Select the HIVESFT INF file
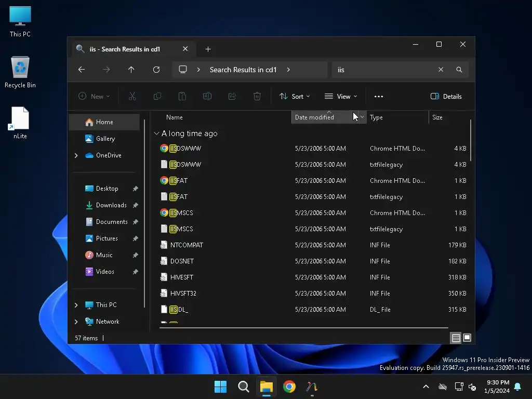 313,277
